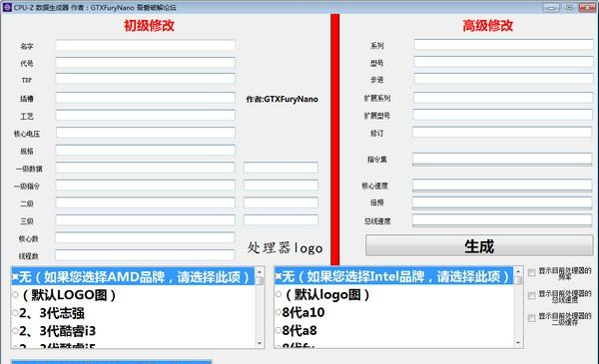
Task: Click the main 二级 cache input field
Action: tap(145, 202)
